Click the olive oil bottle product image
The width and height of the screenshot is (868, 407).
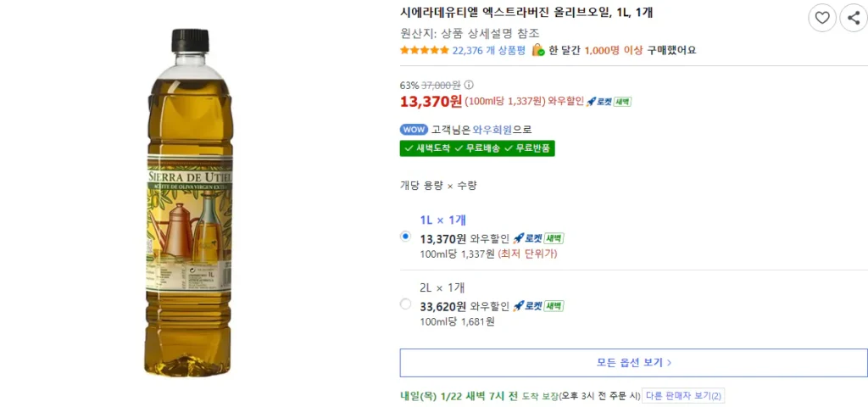[x=189, y=203]
